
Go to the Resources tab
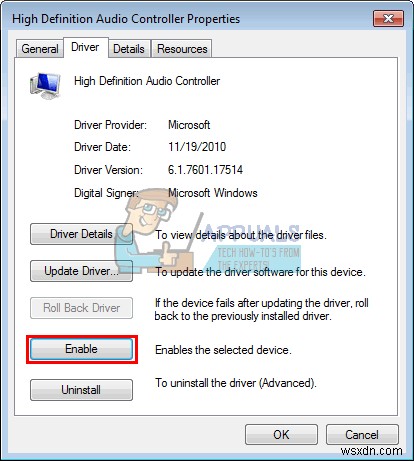[x=182, y=49]
